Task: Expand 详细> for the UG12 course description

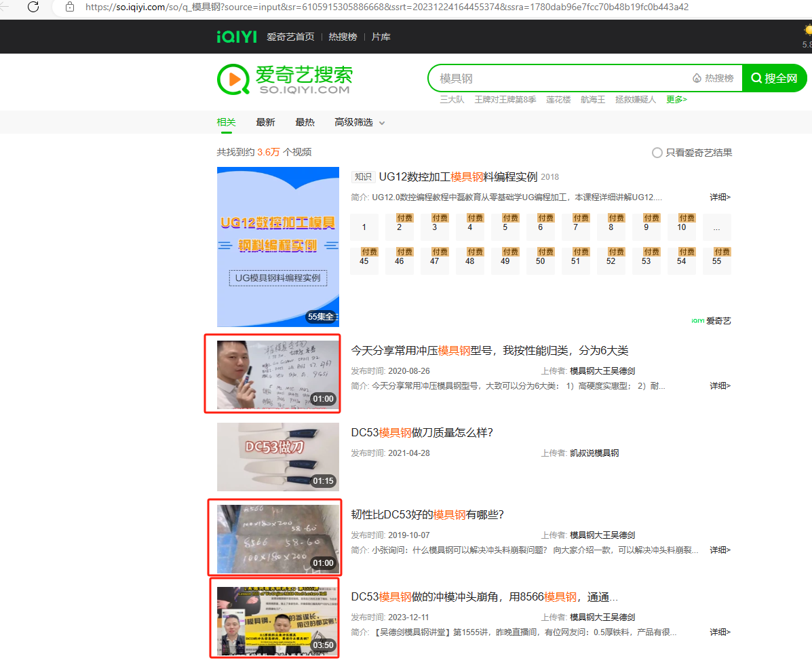Action: point(720,197)
